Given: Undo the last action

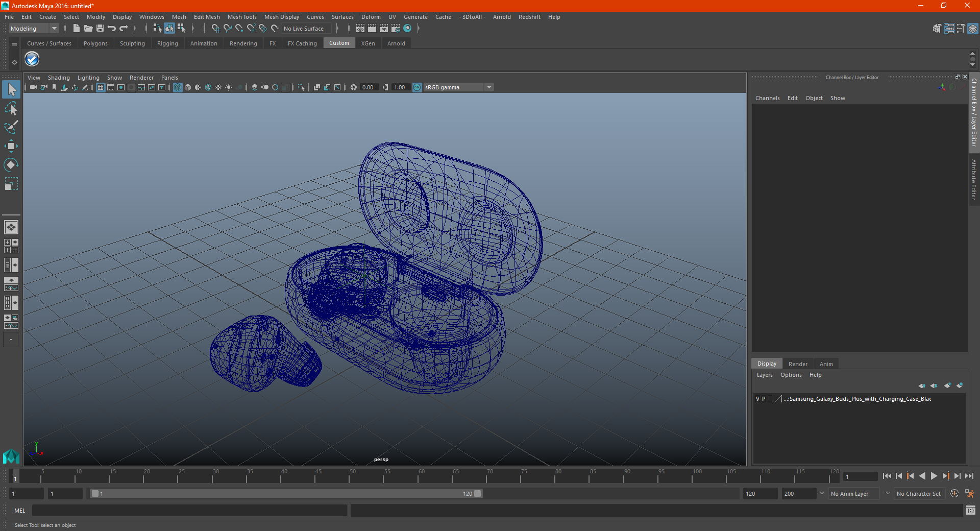Looking at the screenshot, I should pos(112,29).
